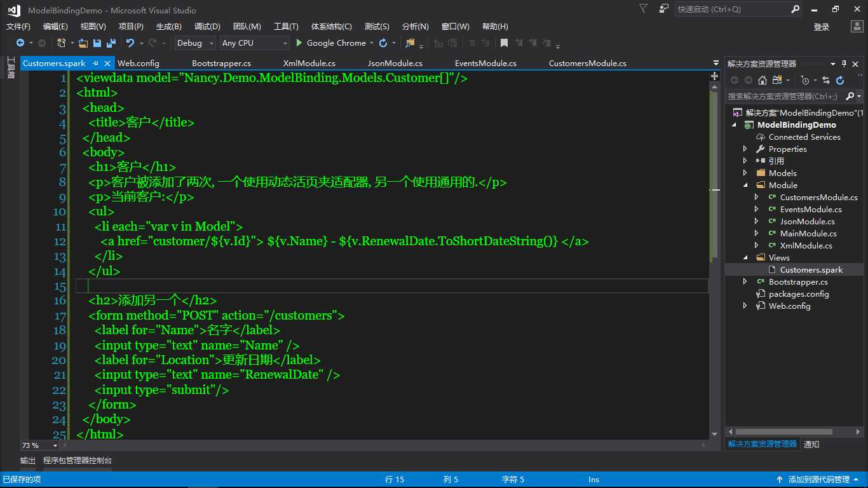868x488 pixels.
Task: Click Sync with Active Document icon
Action: [826, 80]
